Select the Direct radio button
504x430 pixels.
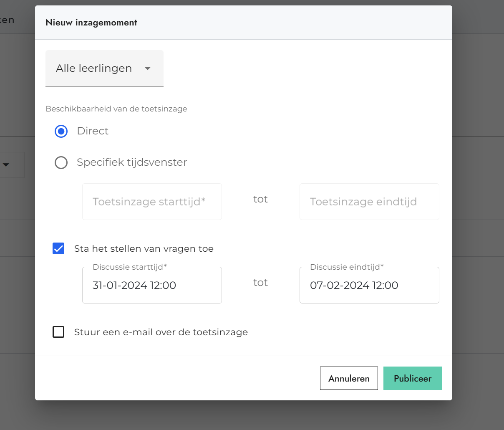(61, 131)
